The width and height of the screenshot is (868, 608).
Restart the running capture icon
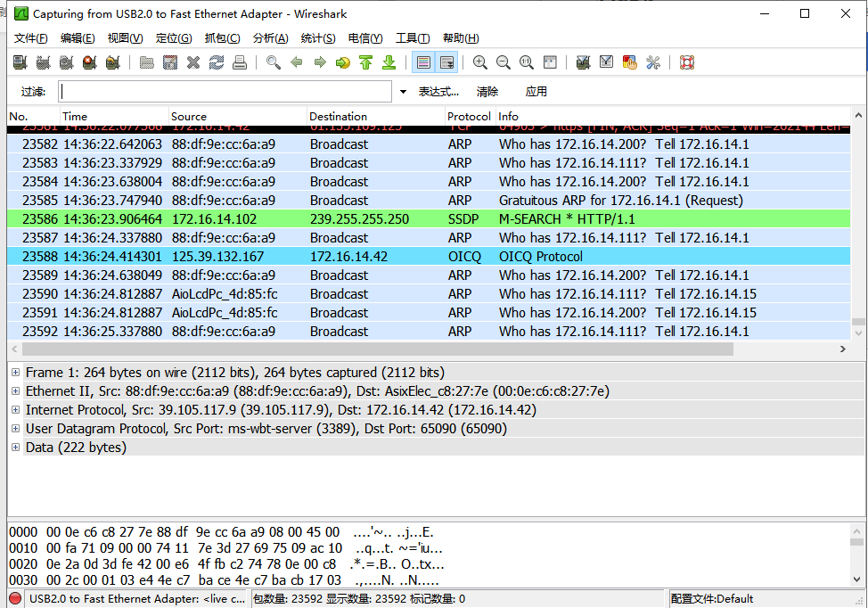point(113,62)
